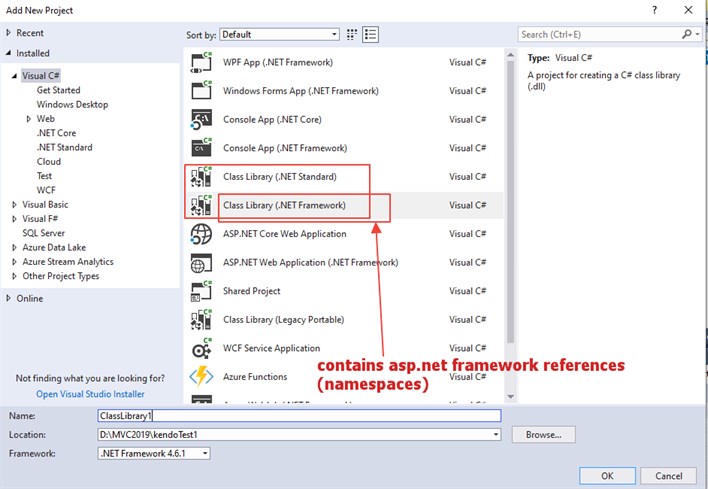Viewport: 708px width, 489px height.
Task: Click the Console App (.NET Framework) icon
Action: (201, 148)
